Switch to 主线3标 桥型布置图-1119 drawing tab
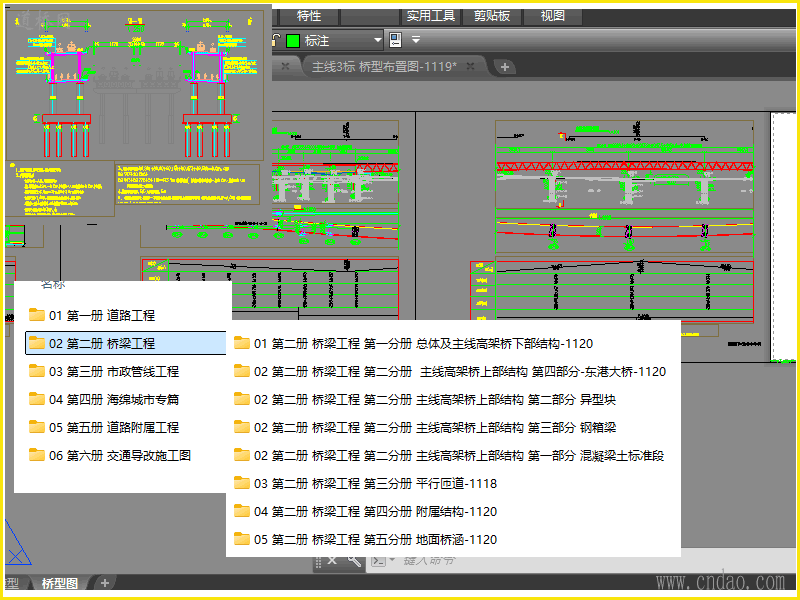This screenshot has height=600, width=800. [x=384, y=67]
